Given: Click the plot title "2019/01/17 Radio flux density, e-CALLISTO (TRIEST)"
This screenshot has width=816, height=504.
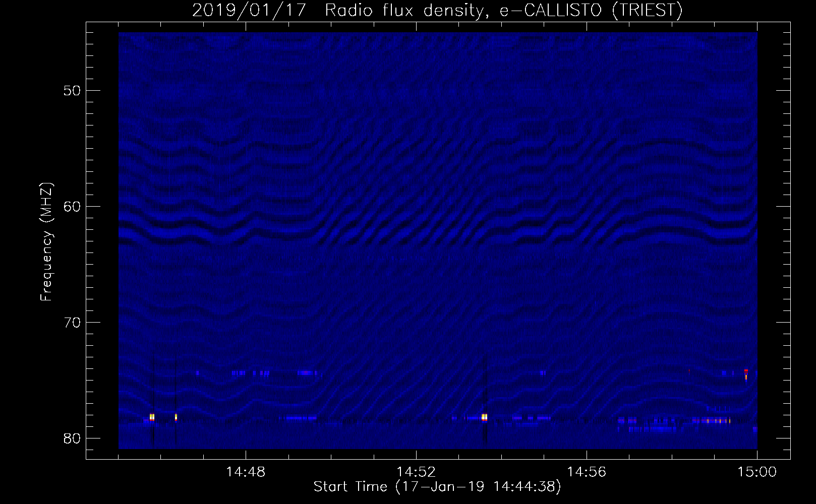Looking at the screenshot, I should 437,10.
